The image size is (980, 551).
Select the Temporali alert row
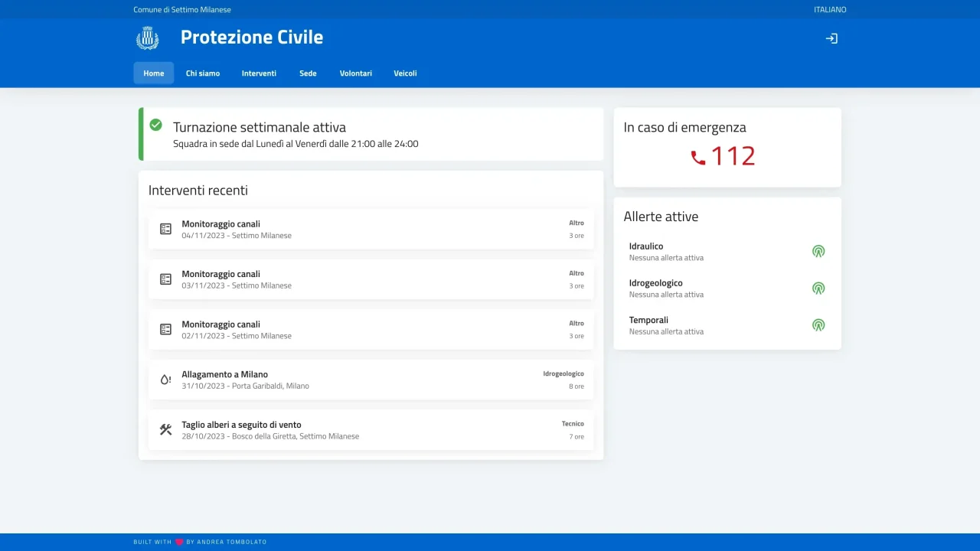(727, 325)
